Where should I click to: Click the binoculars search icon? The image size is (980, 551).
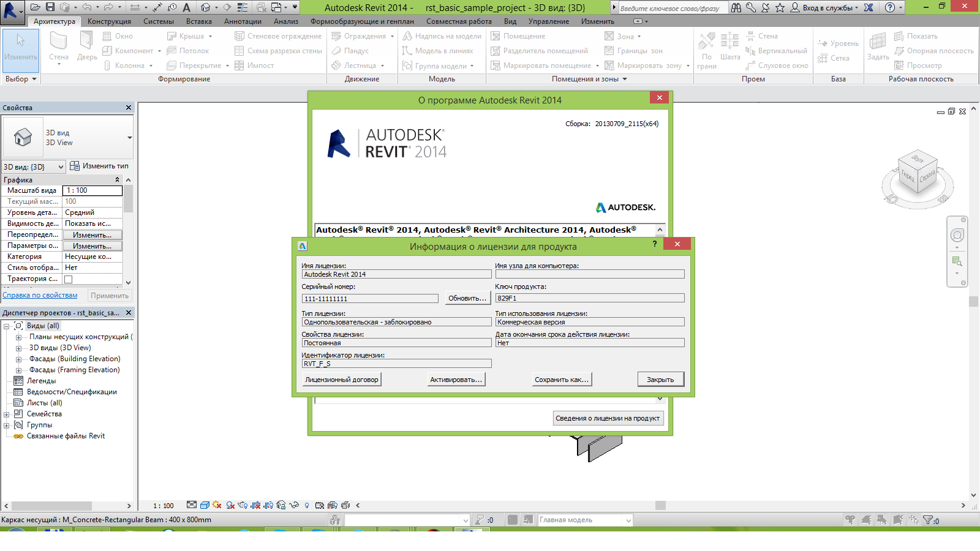(736, 7)
